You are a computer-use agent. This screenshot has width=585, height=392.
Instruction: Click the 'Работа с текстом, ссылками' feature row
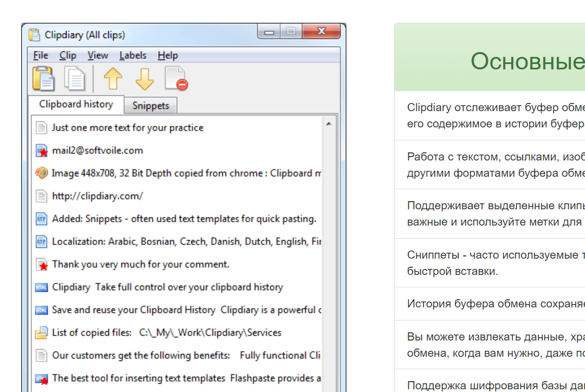click(490, 165)
